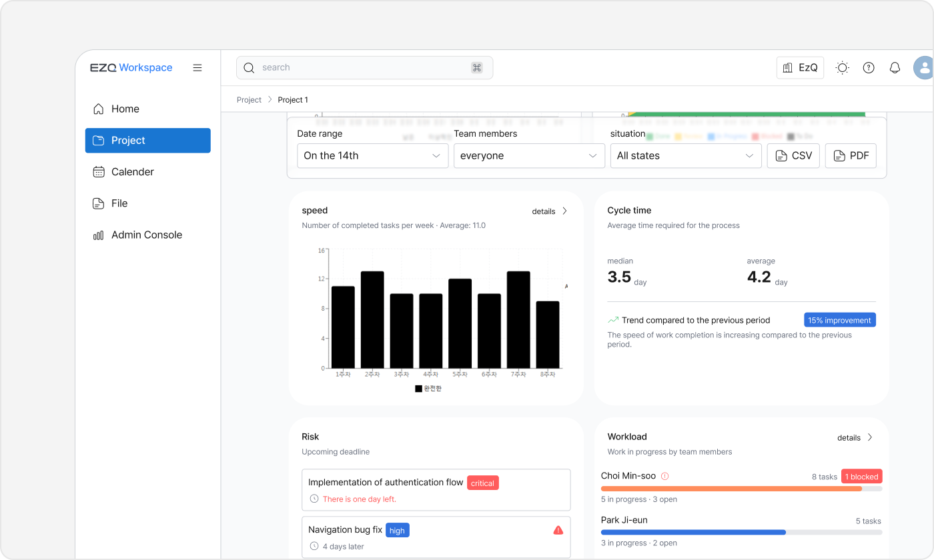Click the Project folder icon in sidebar
934x560 pixels.
pos(99,140)
